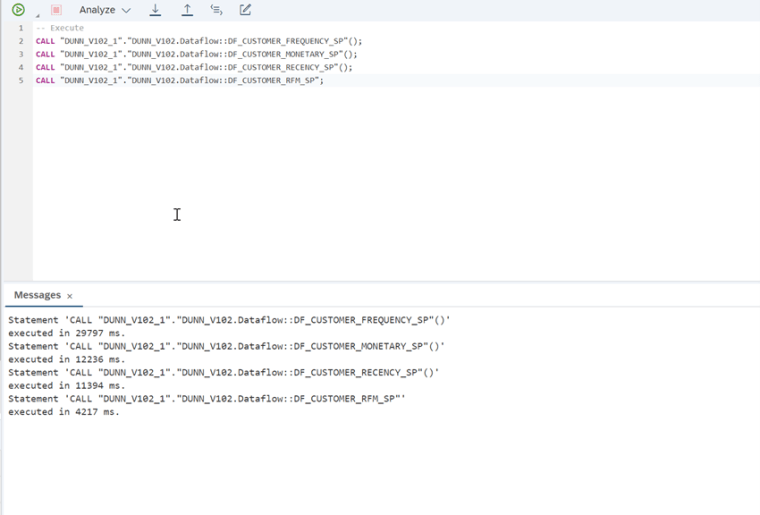Click the DF_CUSTOMER_RFM_SP call line in editor
The image size is (760, 515).
180,80
